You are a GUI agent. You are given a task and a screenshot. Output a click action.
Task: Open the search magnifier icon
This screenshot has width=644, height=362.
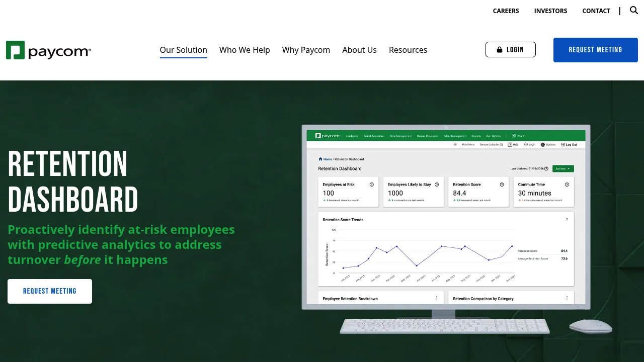point(634,10)
